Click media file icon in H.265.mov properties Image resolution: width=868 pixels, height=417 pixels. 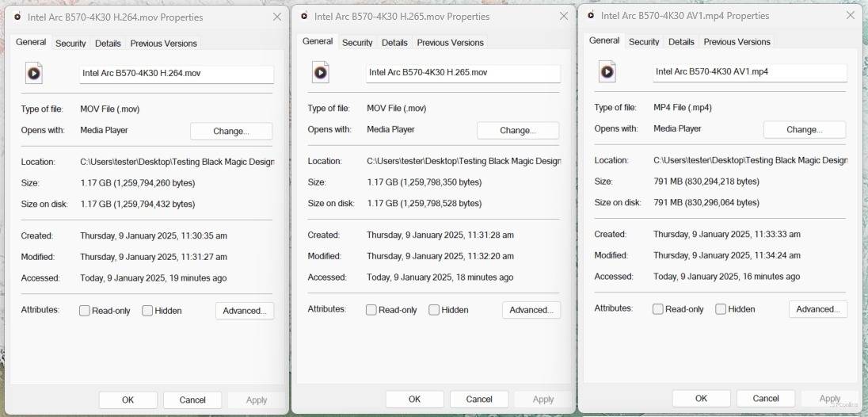(x=321, y=73)
